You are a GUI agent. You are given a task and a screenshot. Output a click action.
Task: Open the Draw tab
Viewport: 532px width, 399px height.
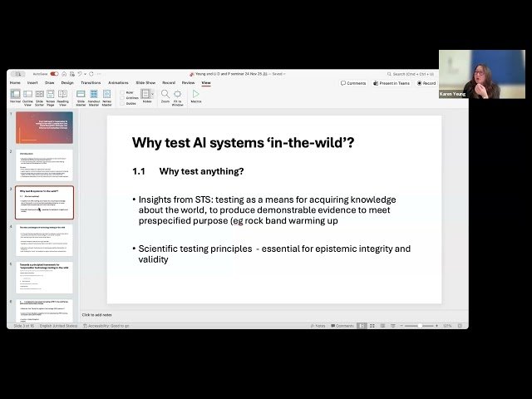click(x=50, y=83)
